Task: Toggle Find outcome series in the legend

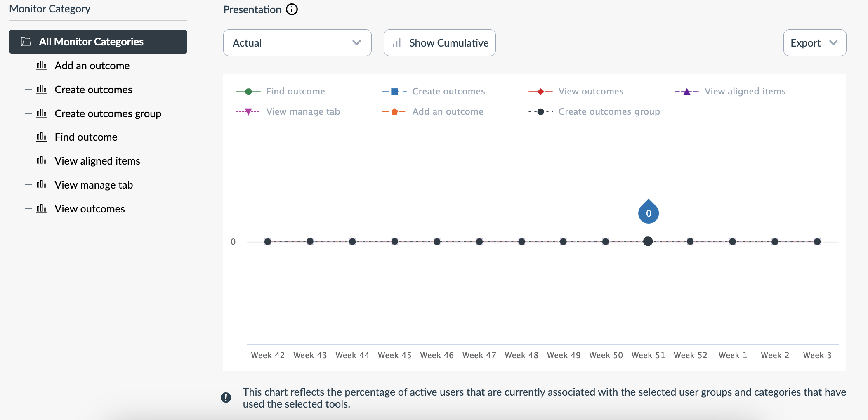Action: click(x=295, y=91)
